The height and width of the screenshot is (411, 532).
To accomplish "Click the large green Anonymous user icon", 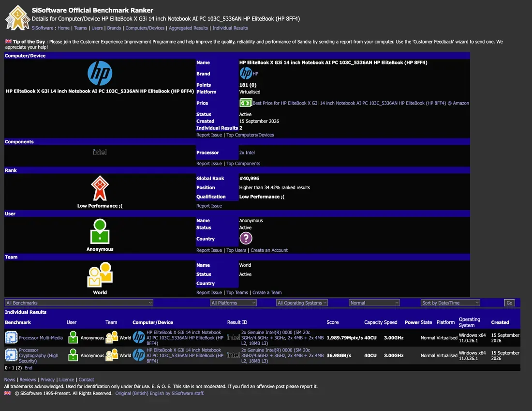I will [100, 231].
